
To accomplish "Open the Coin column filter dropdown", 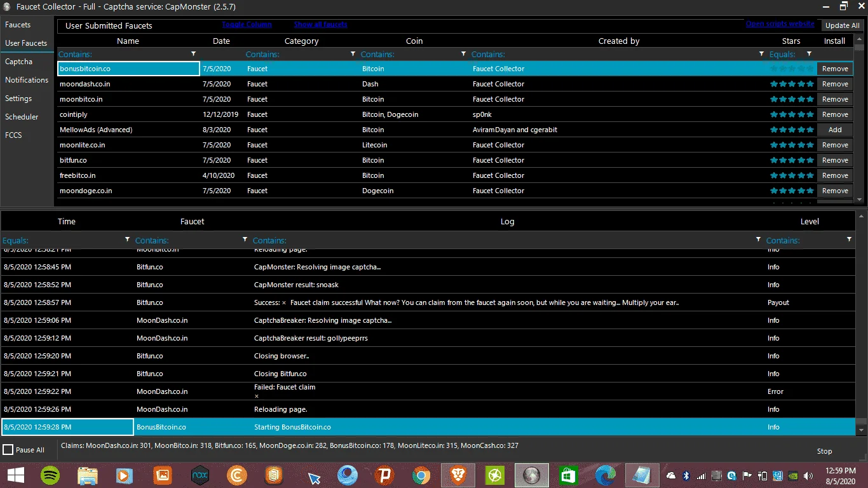I will (x=464, y=54).
